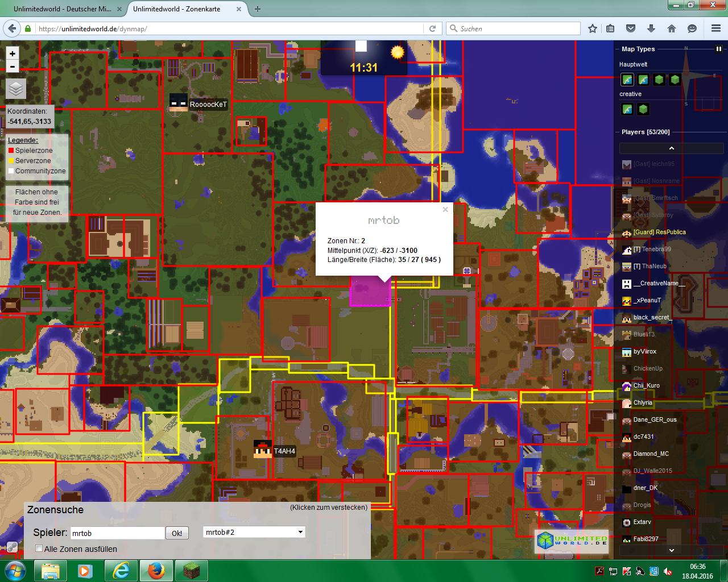Open a new browser tab
The width and height of the screenshot is (728, 582).
tap(258, 9)
